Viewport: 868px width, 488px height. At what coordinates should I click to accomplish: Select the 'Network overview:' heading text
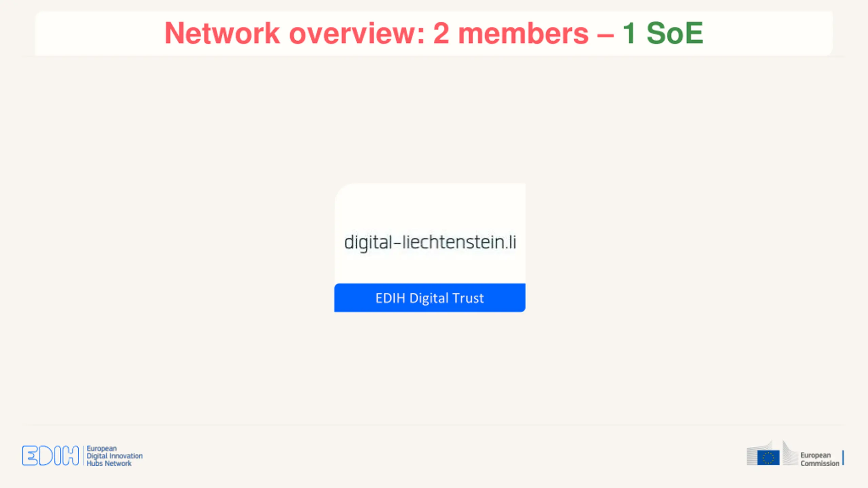point(295,33)
